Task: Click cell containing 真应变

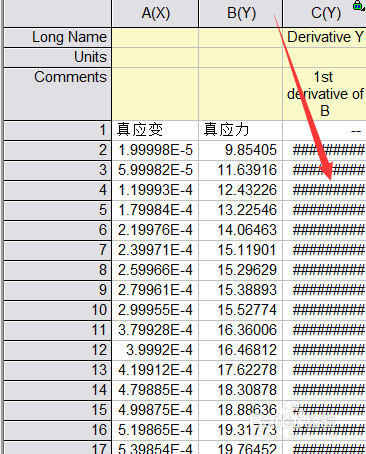Action: [155, 130]
